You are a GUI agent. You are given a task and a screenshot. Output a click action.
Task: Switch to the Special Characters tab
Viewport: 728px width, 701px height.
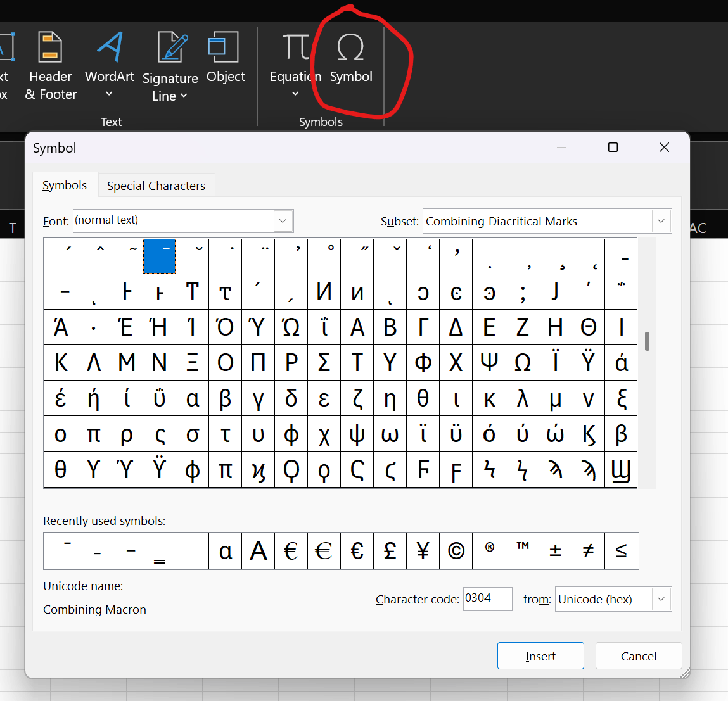(x=156, y=185)
